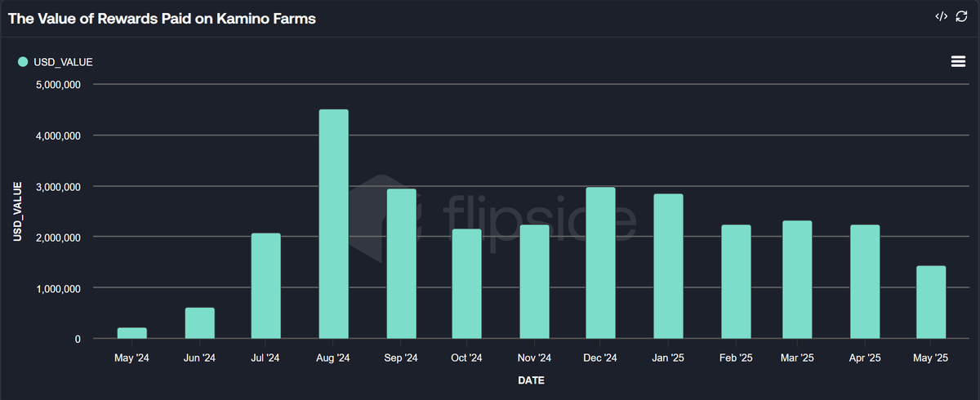980x400 pixels.
Task: Open the chart hamburger menu
Action: pyautogui.click(x=958, y=61)
